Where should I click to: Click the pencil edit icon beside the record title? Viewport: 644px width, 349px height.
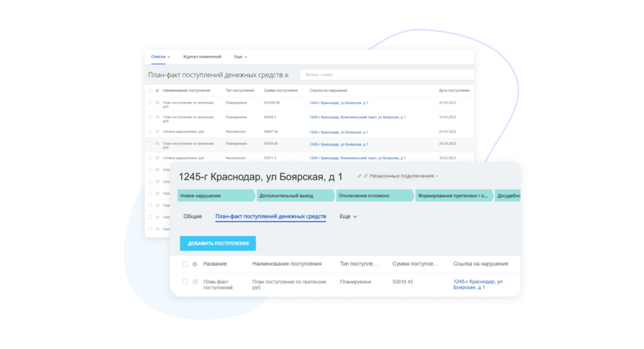pos(360,176)
